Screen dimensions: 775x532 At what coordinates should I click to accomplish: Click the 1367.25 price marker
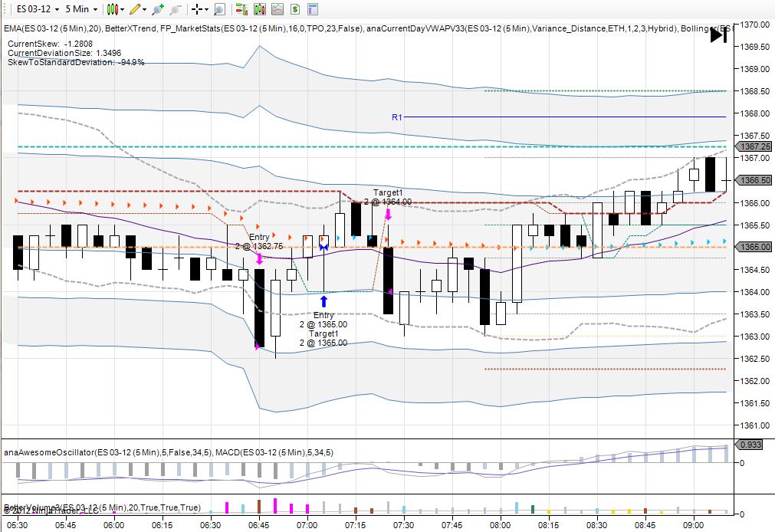[x=754, y=146]
